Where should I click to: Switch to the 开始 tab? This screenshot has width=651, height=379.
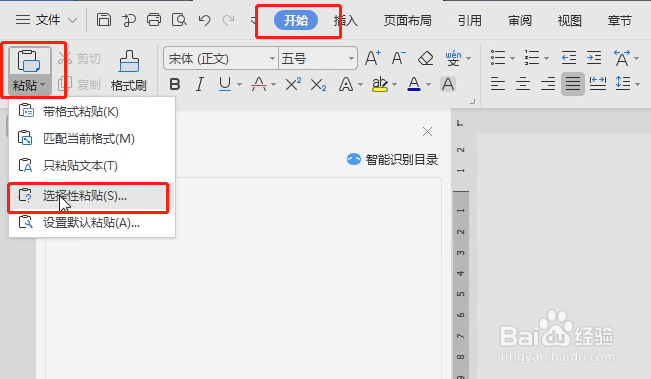(x=296, y=20)
